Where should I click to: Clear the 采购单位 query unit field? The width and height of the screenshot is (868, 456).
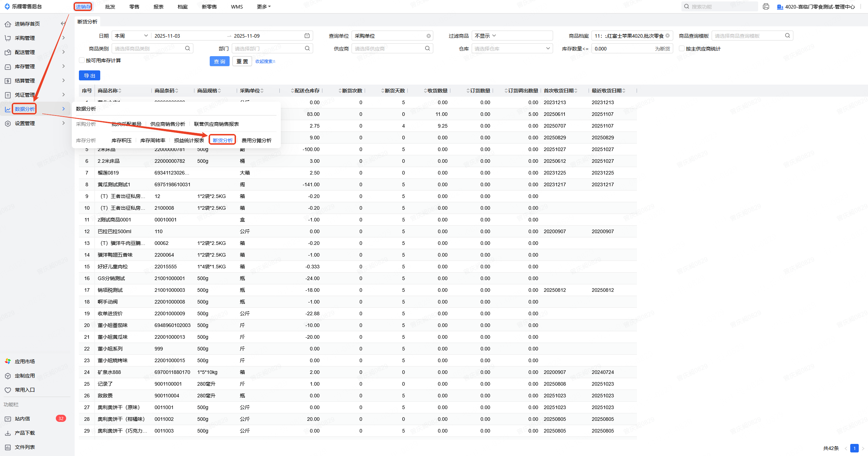pyautogui.click(x=429, y=36)
